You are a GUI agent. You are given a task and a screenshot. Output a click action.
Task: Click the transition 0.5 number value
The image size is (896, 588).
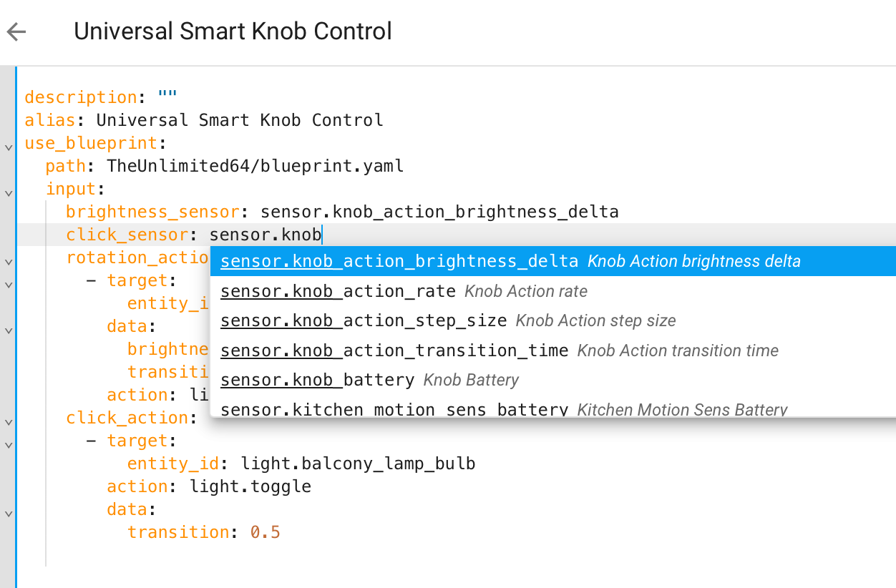[x=265, y=532]
